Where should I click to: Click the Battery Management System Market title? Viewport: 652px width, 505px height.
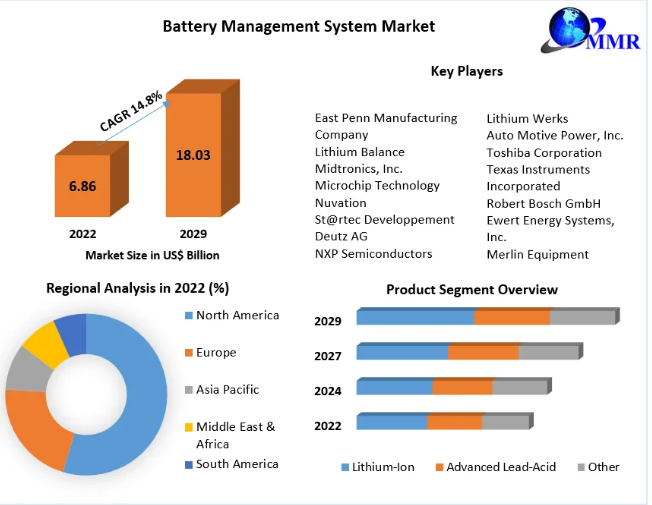click(298, 26)
